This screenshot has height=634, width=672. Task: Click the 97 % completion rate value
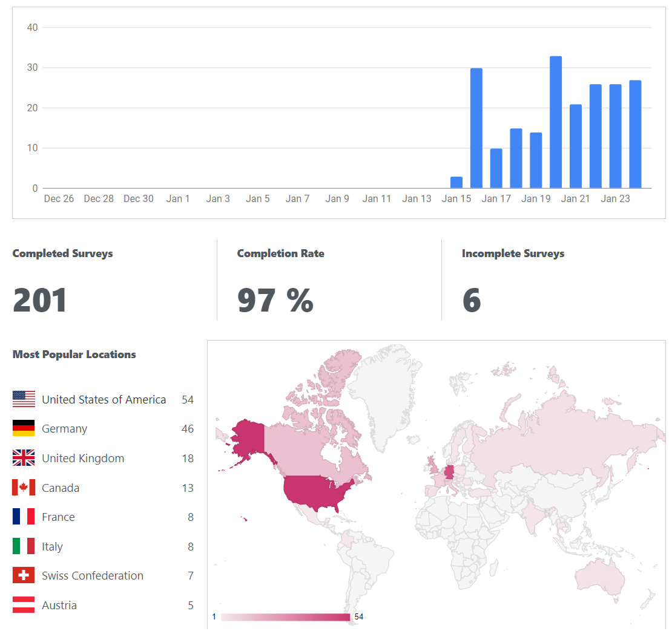[275, 301]
